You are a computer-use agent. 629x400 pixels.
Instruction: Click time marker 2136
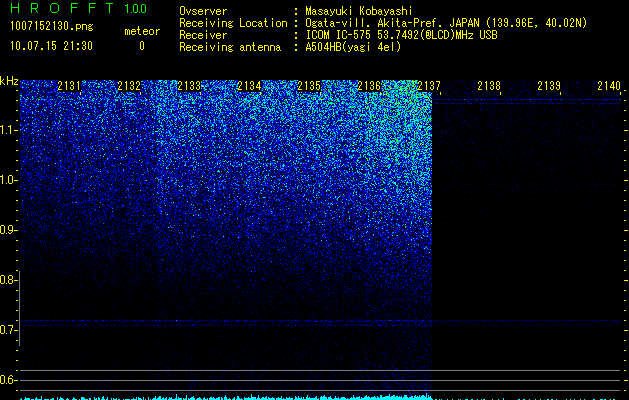point(369,86)
